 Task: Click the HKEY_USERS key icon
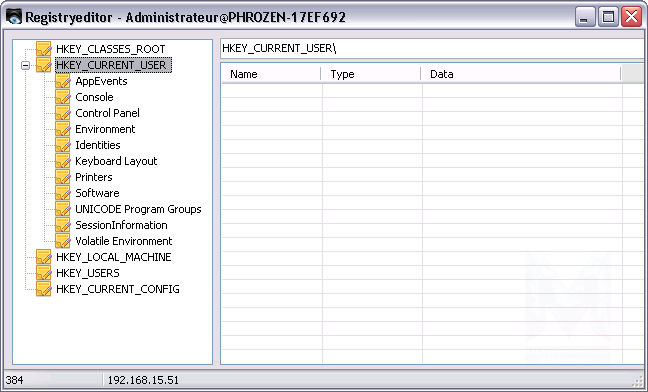[44, 273]
